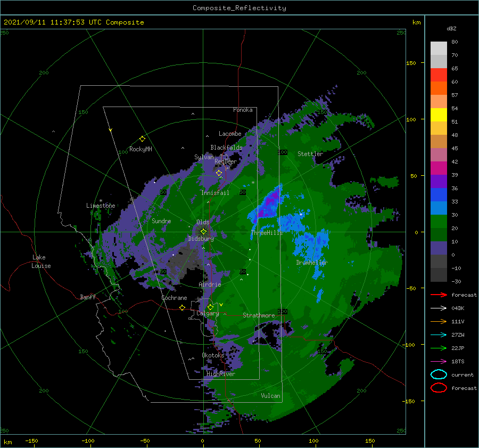Screen dimensions: 479x448
Task: Select the cyan 27ZW arrow in the legend
Action: click(x=439, y=335)
